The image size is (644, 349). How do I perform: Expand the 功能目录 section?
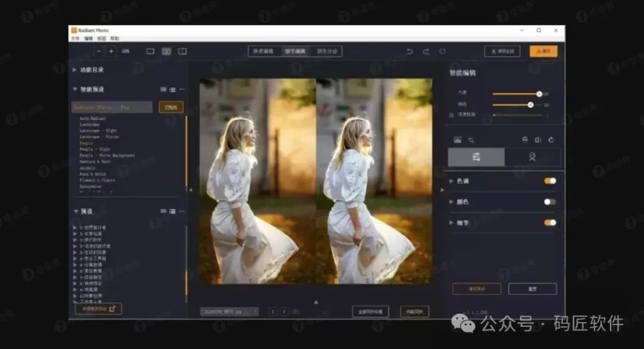click(75, 70)
